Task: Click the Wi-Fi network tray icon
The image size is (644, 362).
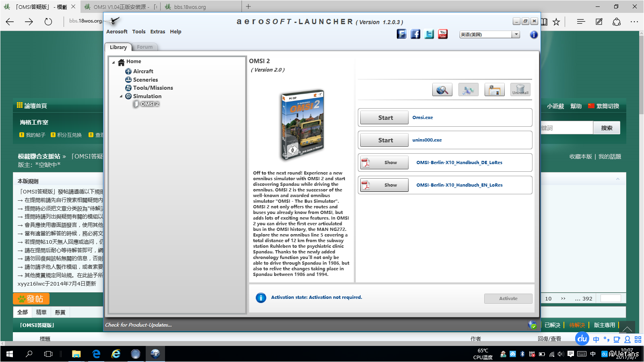Action: point(552,354)
